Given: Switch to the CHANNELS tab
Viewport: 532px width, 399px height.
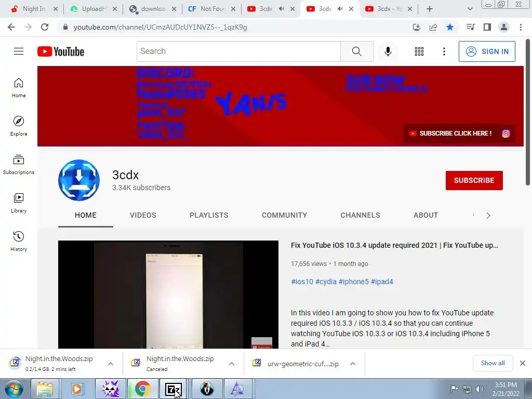Looking at the screenshot, I should (x=361, y=215).
